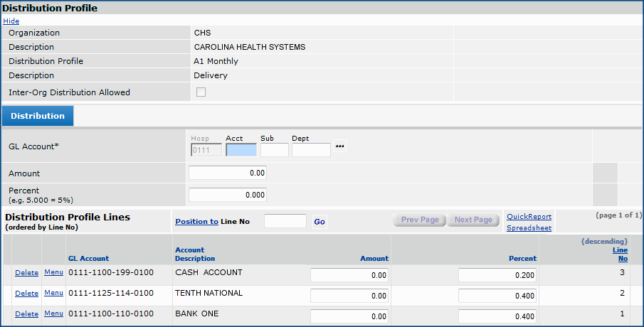The width and height of the screenshot is (644, 327).
Task: Click the Position to link
Action: pyautogui.click(x=196, y=222)
